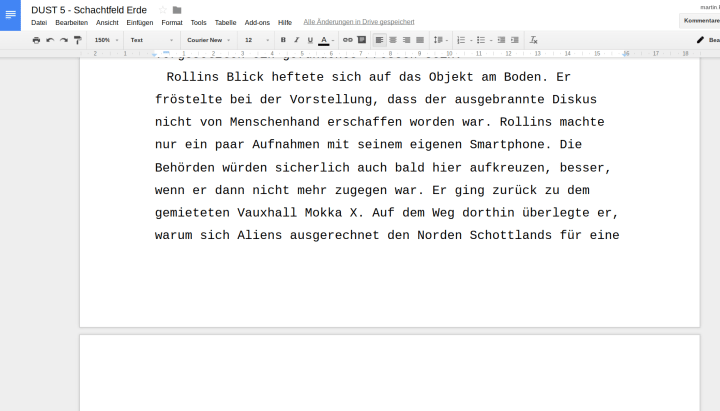This screenshot has height=411, width=720.
Task: Open the Kommentare button
Action: 701,21
